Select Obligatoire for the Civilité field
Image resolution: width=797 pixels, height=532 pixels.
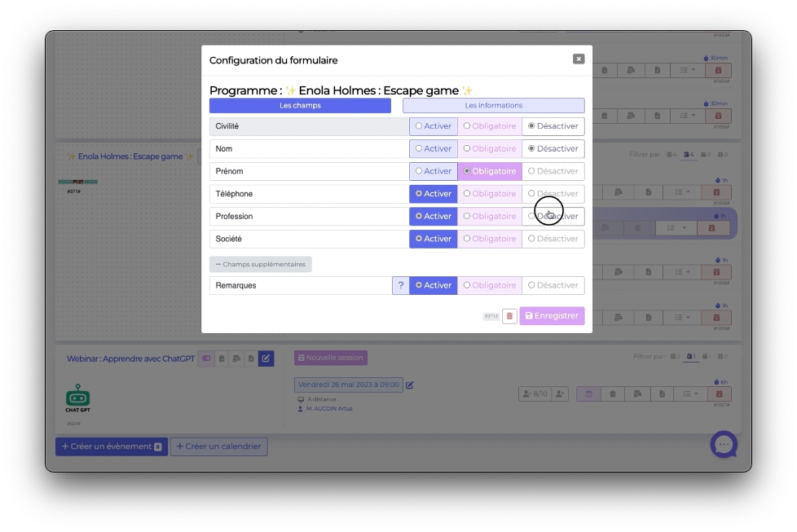click(x=490, y=126)
